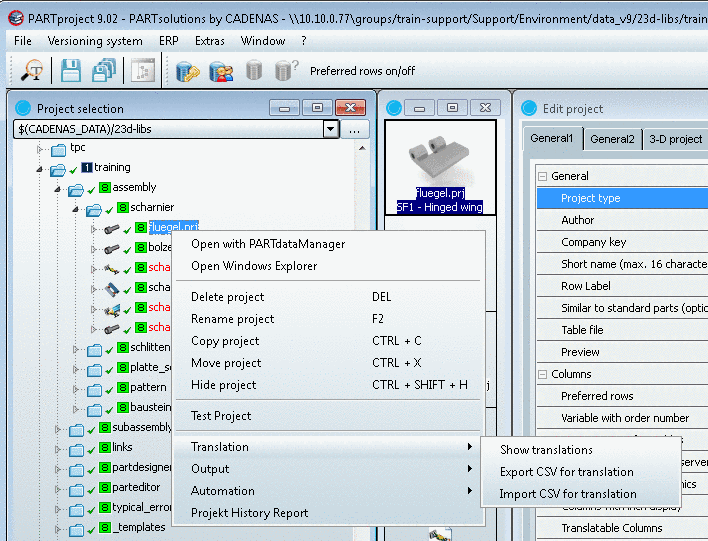The width and height of the screenshot is (708, 541).
Task: Open the question mark help menu
Action: (x=304, y=41)
